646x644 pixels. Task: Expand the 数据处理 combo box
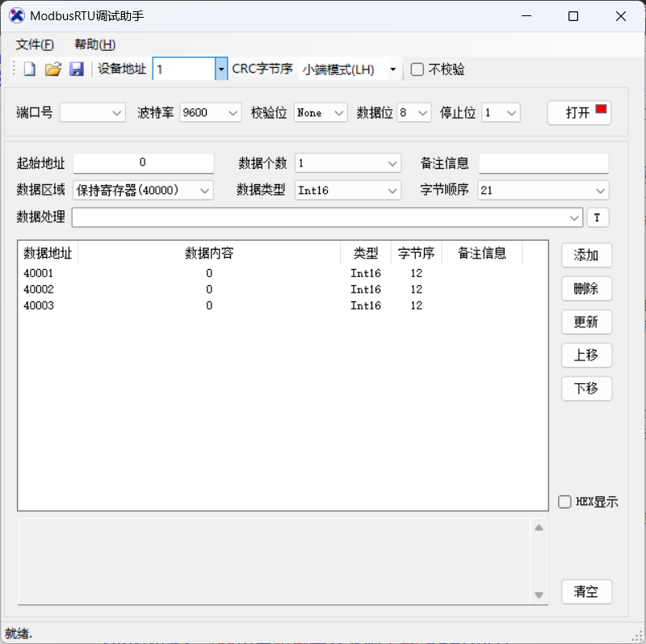tap(327, 217)
